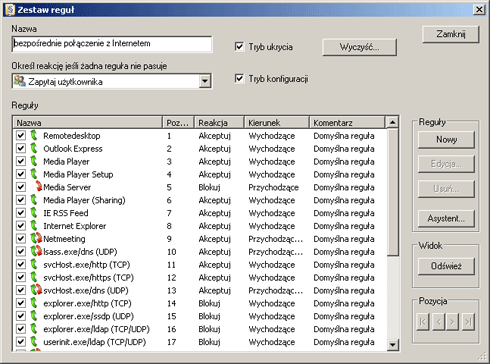This screenshot has height=364, width=490.
Task: Click the move-down single position arrow button
Action: tap(453, 321)
